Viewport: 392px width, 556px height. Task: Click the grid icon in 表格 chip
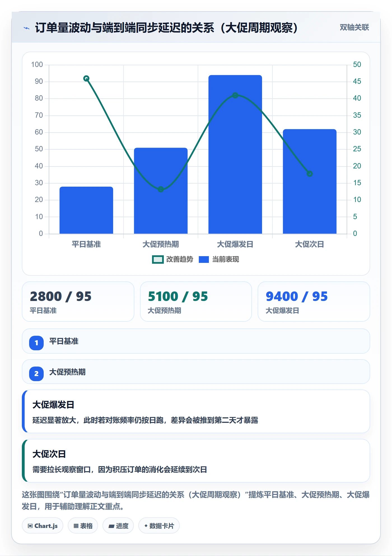76,526
